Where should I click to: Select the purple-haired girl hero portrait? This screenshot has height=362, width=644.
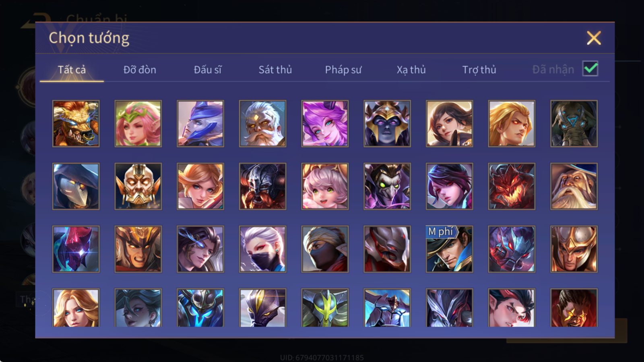click(x=325, y=123)
